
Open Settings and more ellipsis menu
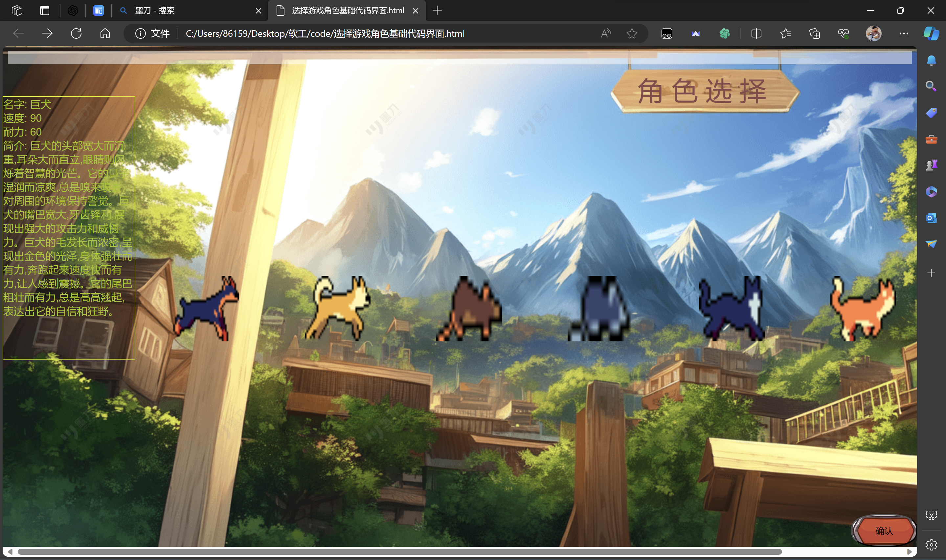click(904, 33)
